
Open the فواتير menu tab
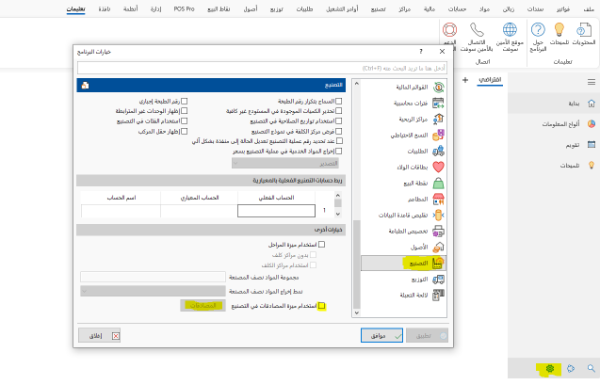click(x=563, y=9)
